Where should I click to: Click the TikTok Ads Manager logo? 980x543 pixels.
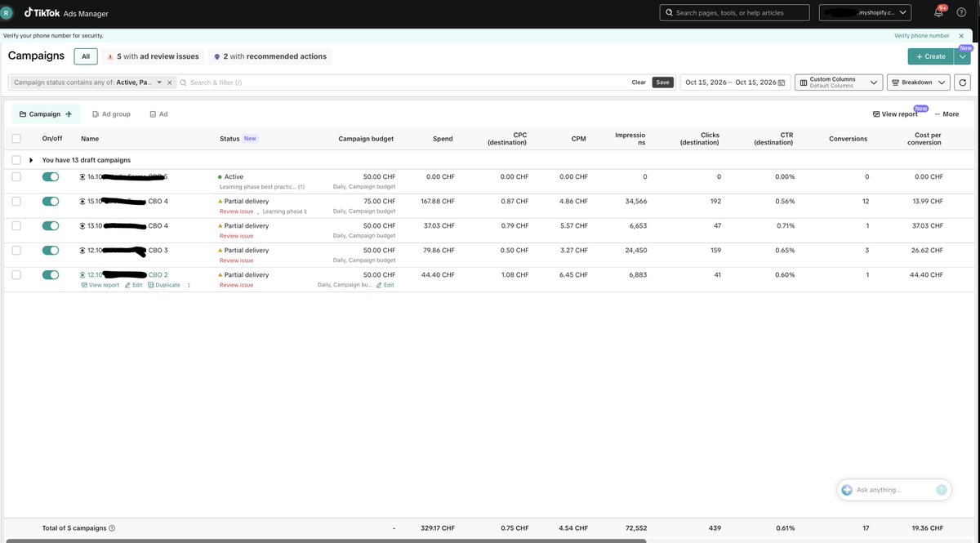coord(66,13)
